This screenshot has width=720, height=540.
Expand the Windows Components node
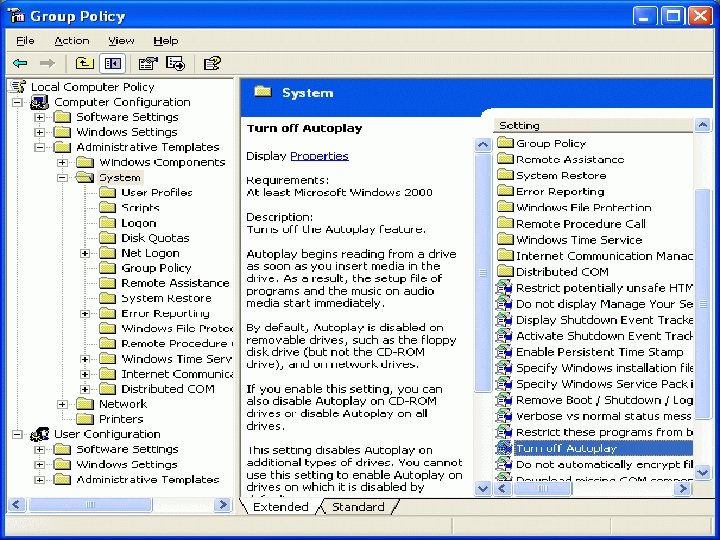(62, 163)
